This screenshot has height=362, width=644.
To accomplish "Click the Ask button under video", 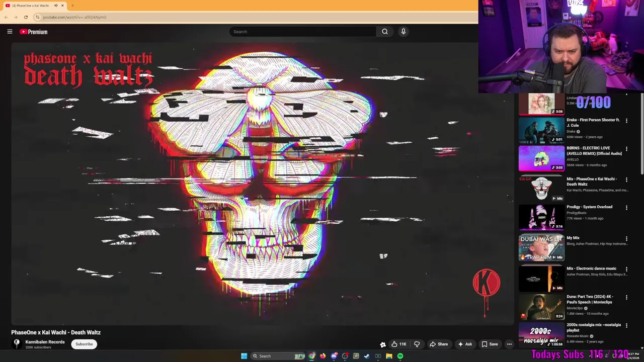I will click(465, 344).
